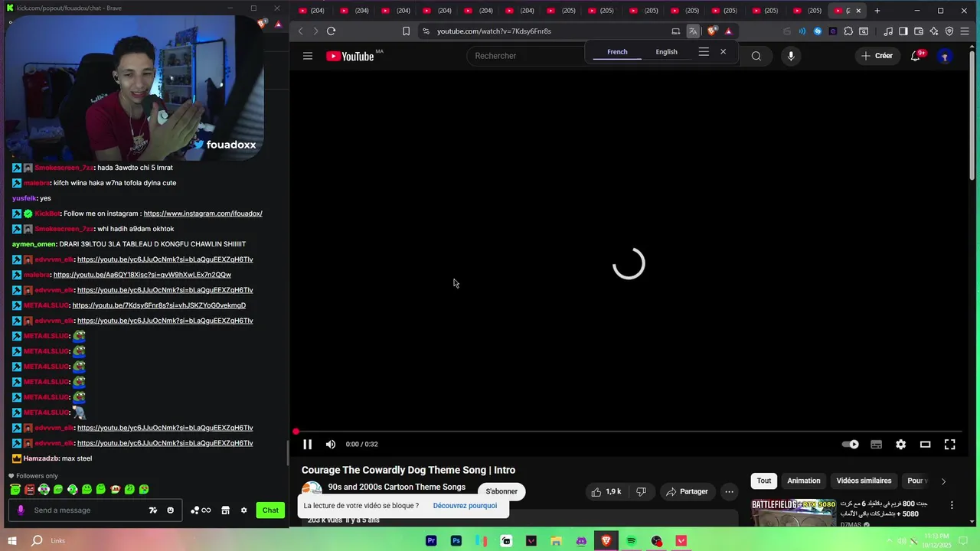This screenshot has height=551, width=980.
Task: Open Brave Rewards triangle icon
Action: [x=728, y=31]
